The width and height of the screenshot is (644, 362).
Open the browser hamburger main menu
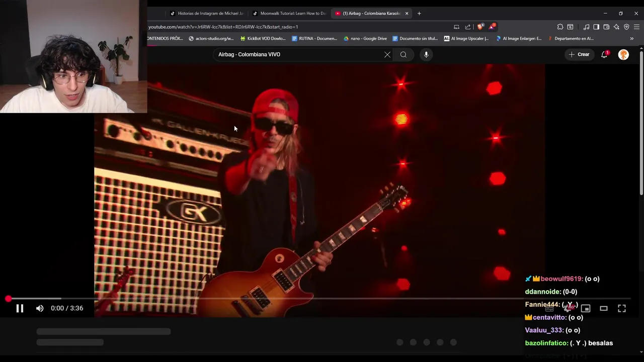[x=636, y=27]
